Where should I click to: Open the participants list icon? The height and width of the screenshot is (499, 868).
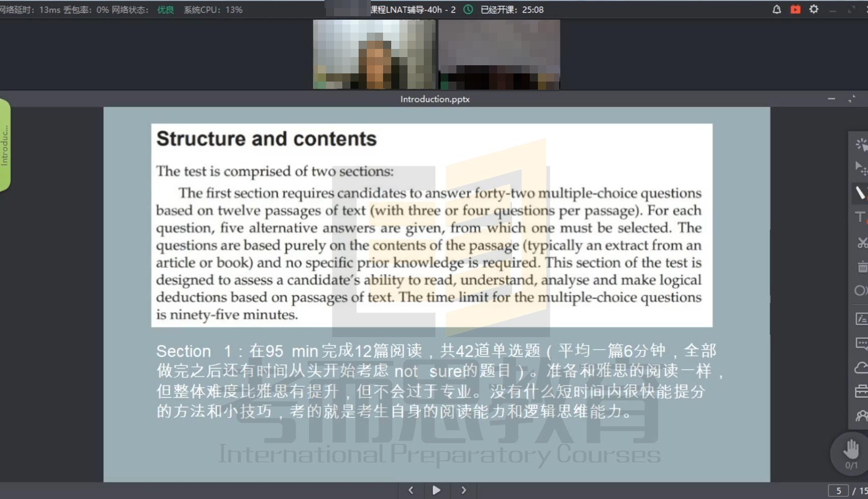click(x=861, y=416)
